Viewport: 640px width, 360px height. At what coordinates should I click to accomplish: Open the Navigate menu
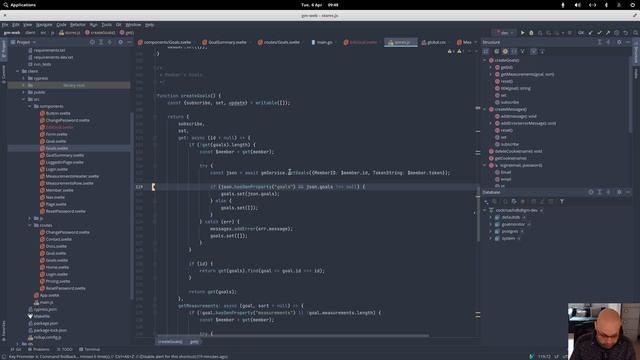pos(44,25)
